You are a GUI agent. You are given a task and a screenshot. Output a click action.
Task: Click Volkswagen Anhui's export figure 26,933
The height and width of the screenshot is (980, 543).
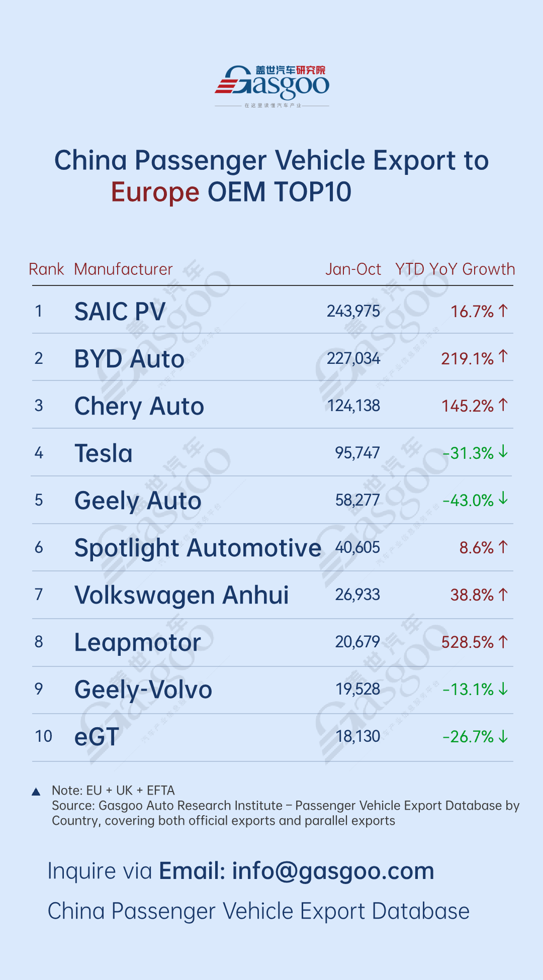(357, 595)
